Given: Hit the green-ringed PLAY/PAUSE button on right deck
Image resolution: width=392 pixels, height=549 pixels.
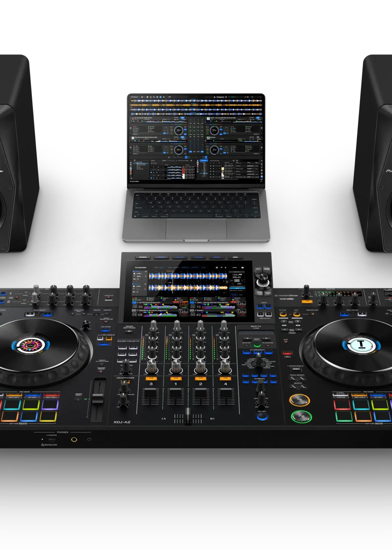Looking at the screenshot, I should click(x=302, y=417).
